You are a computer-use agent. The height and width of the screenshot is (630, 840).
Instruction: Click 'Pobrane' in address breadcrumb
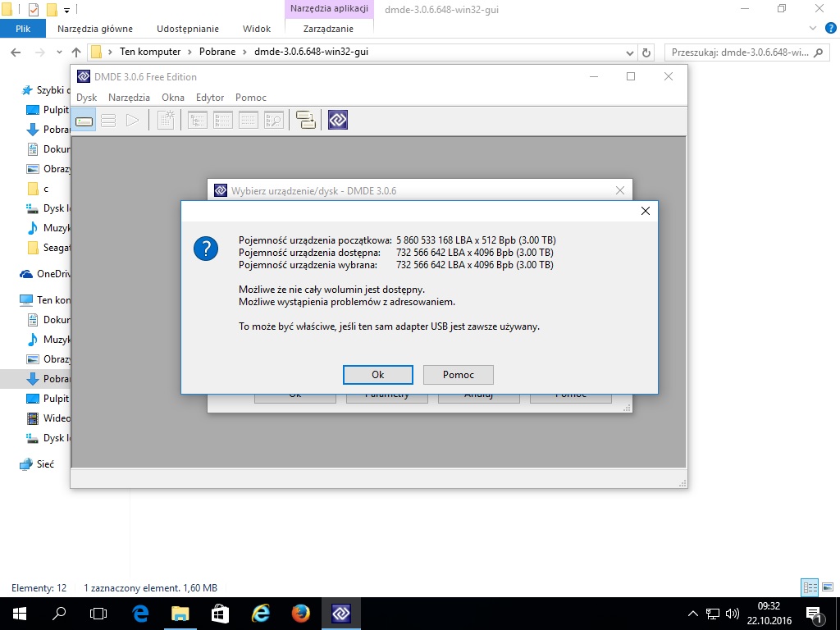point(217,52)
